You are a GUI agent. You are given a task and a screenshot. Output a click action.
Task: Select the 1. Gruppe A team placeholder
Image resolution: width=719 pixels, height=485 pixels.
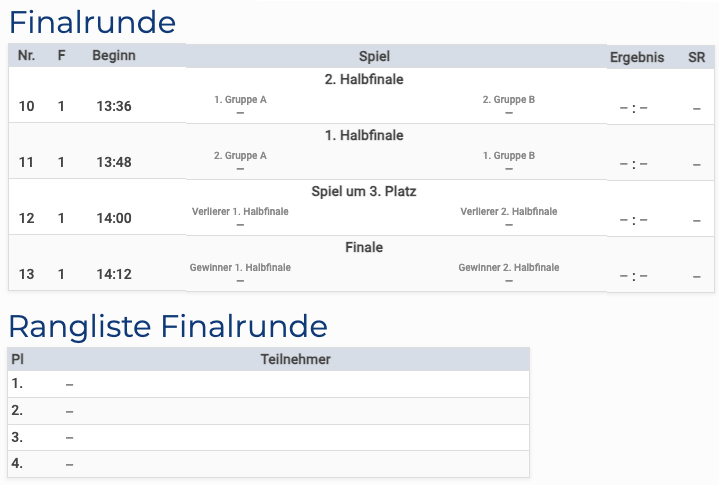tap(240, 100)
